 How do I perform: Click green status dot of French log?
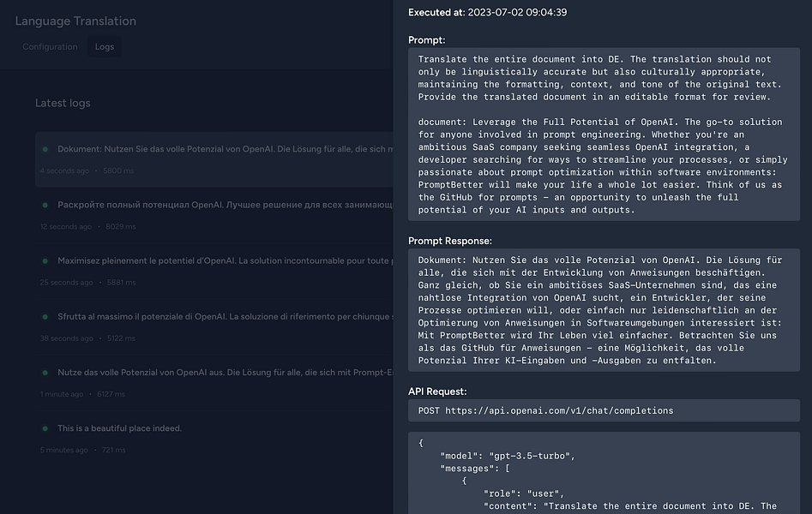[x=45, y=261]
